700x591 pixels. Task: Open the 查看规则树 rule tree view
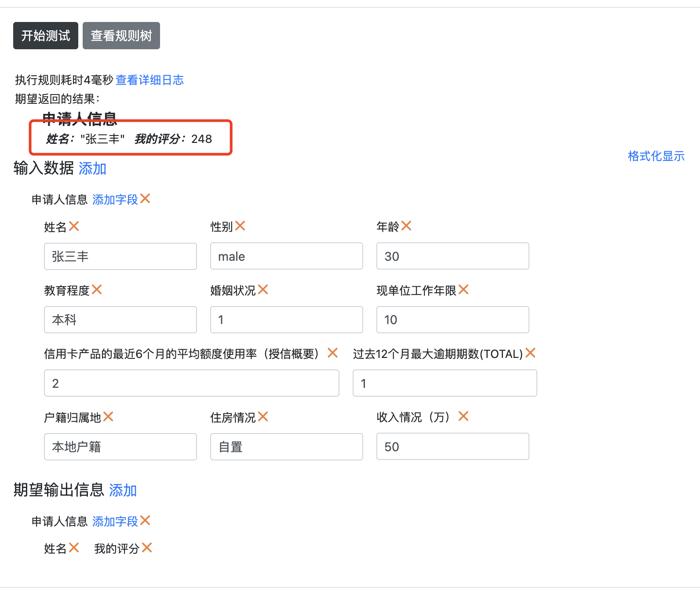pos(121,36)
